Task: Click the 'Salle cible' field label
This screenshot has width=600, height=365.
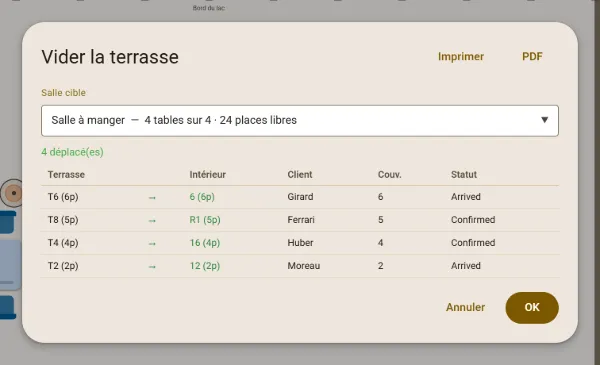Action: point(64,93)
